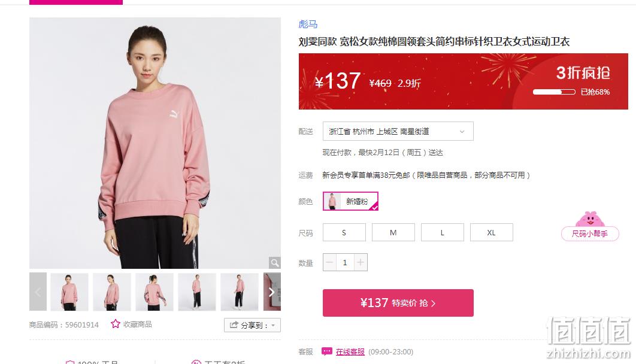
Task: Click the magnifier zoom icon on product image
Action: [275, 263]
